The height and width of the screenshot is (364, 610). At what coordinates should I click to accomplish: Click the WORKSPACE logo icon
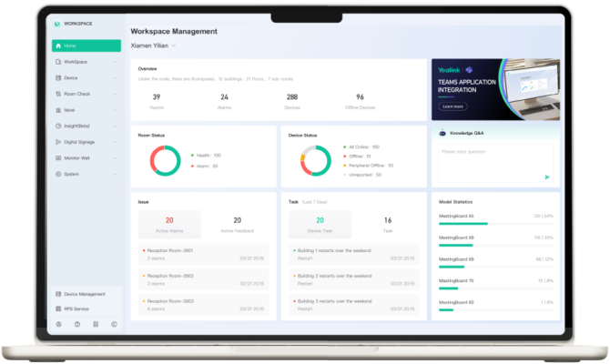57,24
